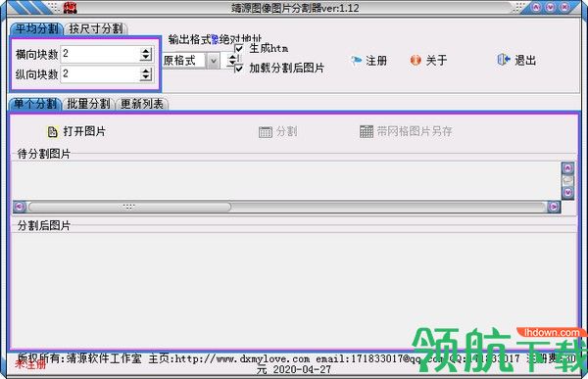Click the 带网格图片另存 button text
The width and height of the screenshot is (588, 379).
coord(415,131)
